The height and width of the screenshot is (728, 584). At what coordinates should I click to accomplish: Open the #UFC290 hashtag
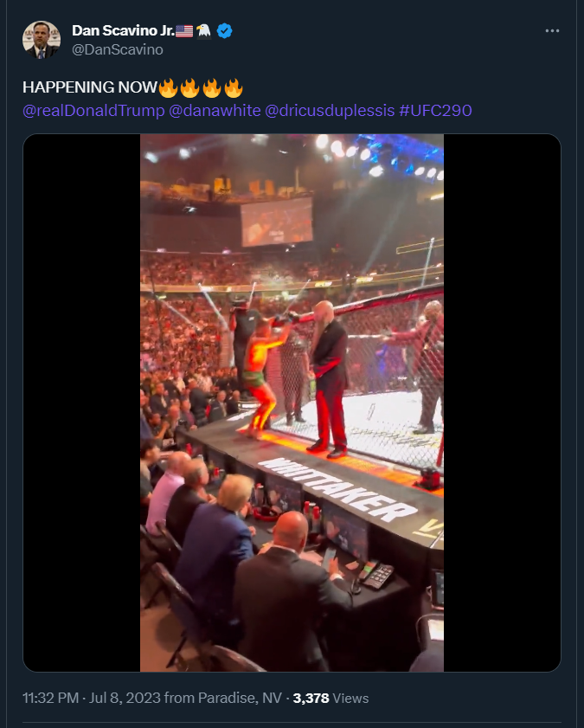click(x=435, y=111)
